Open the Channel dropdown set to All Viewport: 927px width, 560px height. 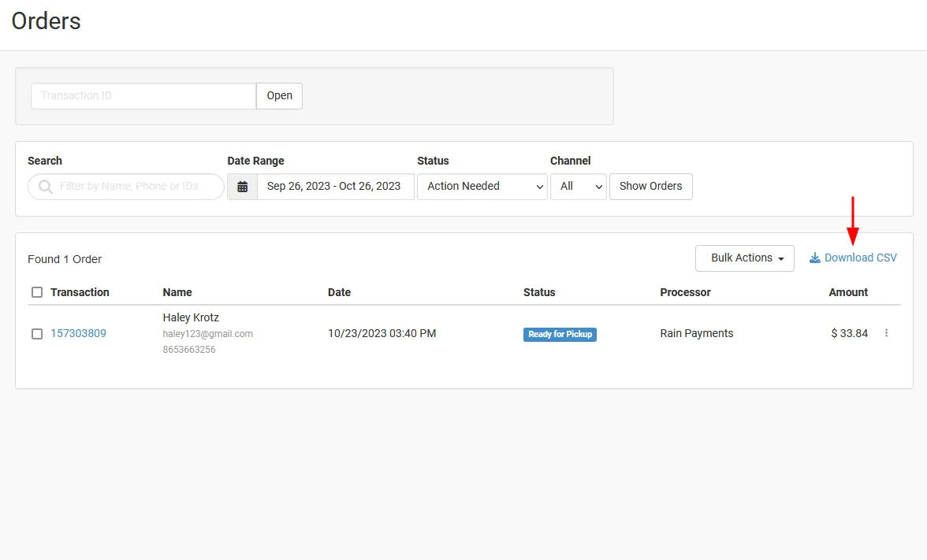pyautogui.click(x=579, y=187)
